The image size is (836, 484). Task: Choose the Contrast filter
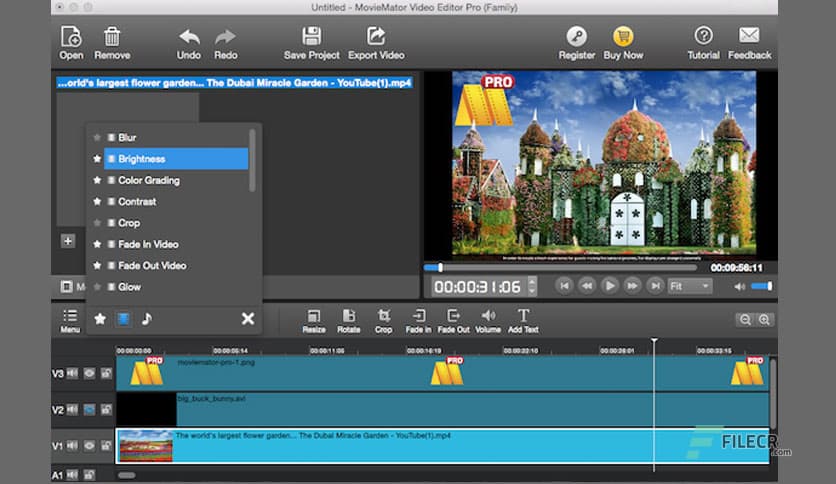(176, 201)
